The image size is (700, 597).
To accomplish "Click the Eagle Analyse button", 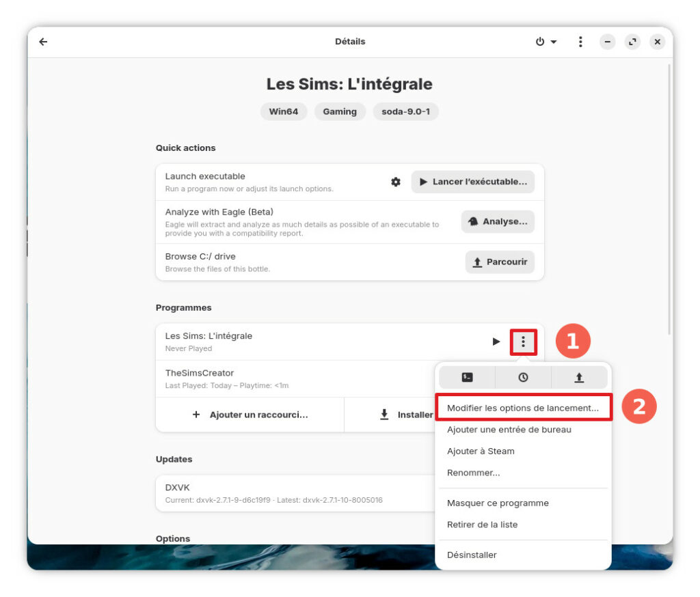I will pos(498,221).
